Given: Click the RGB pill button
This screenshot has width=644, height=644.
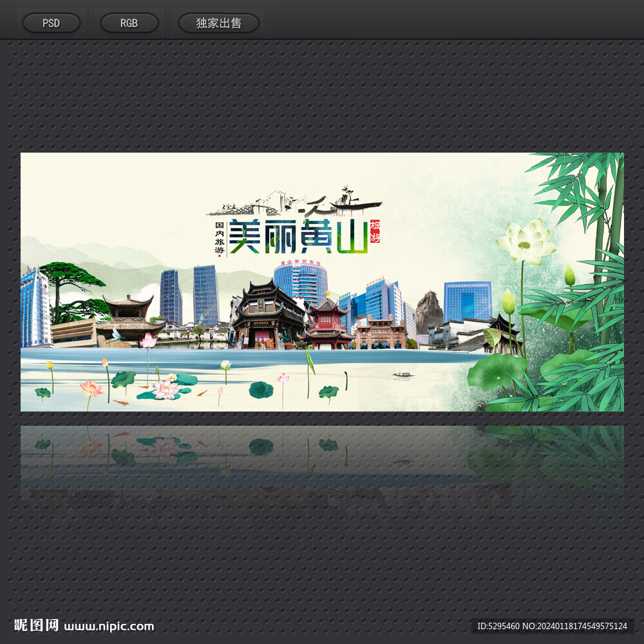Looking at the screenshot, I should 129,23.
